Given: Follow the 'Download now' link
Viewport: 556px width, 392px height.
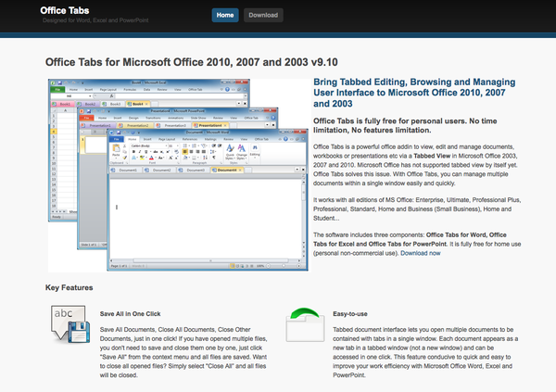Looking at the screenshot, I should (x=420, y=253).
